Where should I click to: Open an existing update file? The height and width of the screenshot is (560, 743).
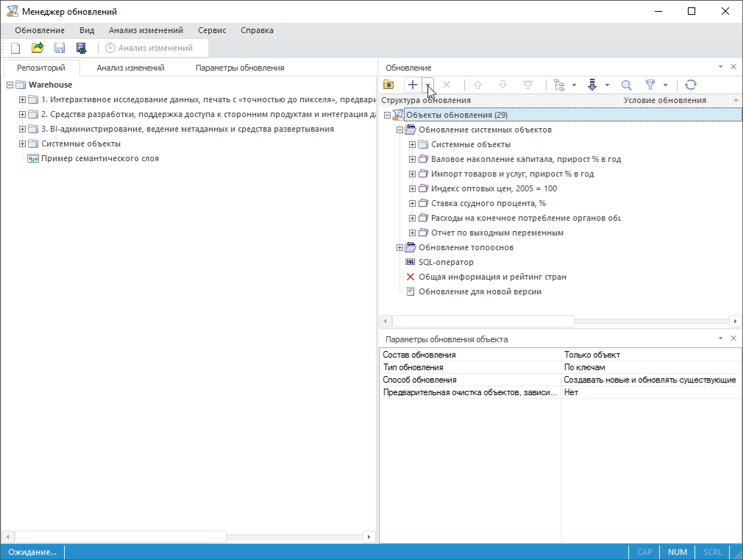point(38,48)
